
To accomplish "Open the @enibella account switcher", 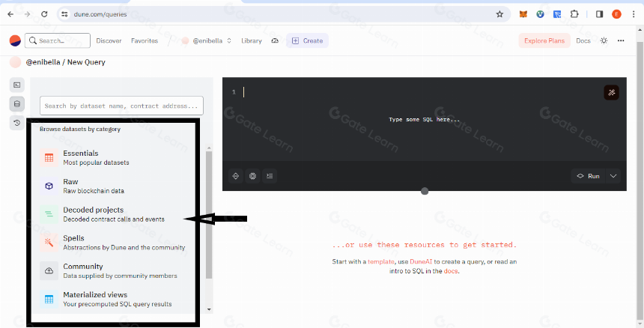I will point(207,40).
